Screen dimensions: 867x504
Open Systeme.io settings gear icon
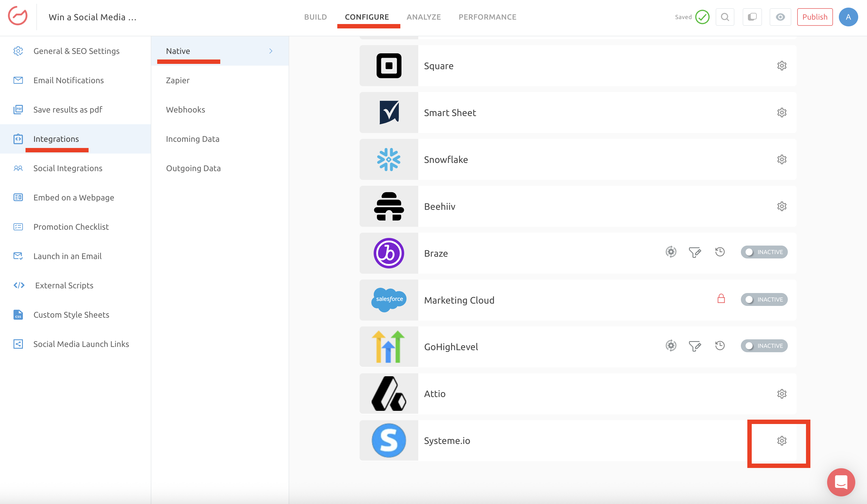pyautogui.click(x=781, y=440)
